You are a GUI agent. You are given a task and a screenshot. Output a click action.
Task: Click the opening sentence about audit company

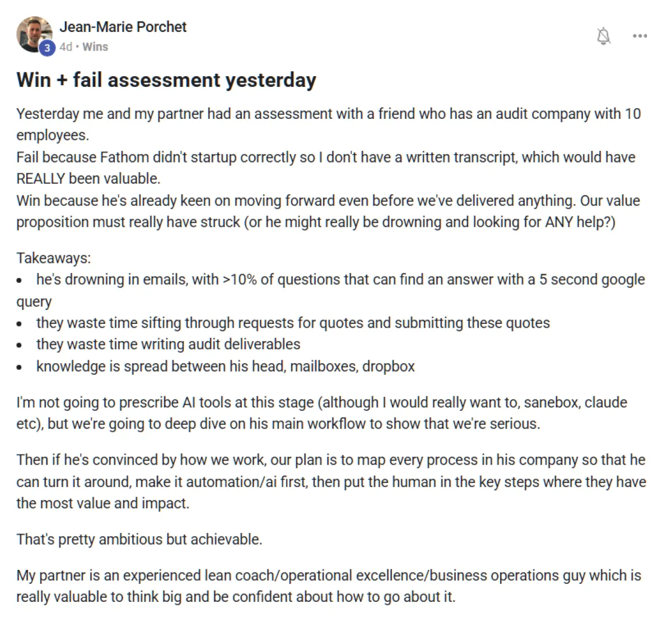pos(329,124)
